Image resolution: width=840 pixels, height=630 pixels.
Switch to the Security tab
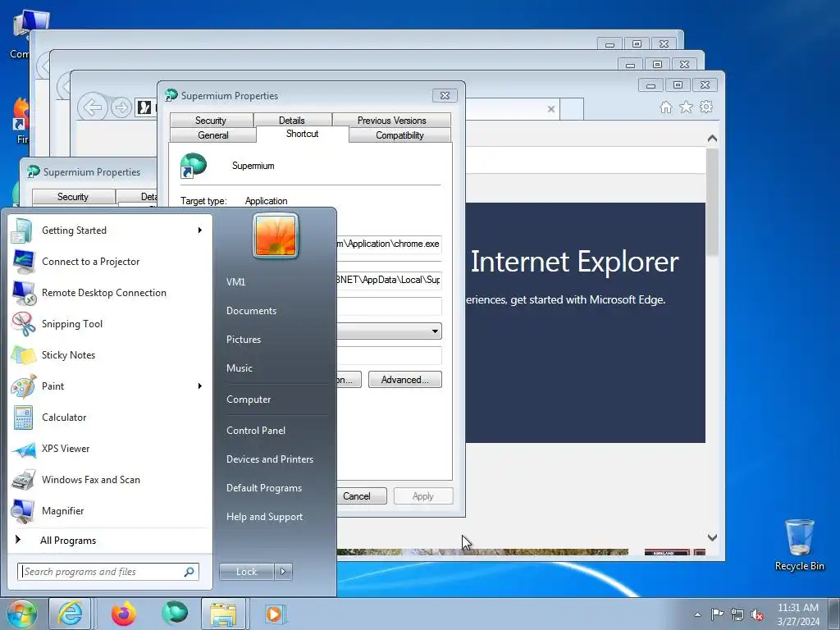coord(211,120)
